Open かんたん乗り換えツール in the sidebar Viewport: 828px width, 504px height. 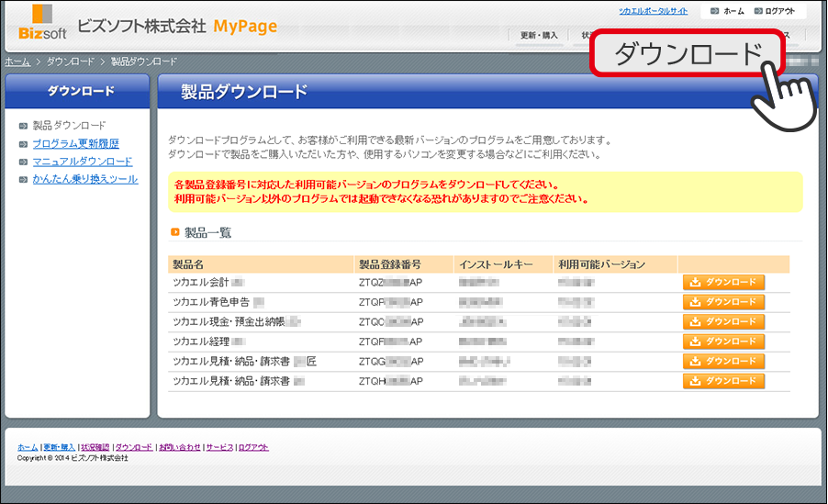(85, 179)
